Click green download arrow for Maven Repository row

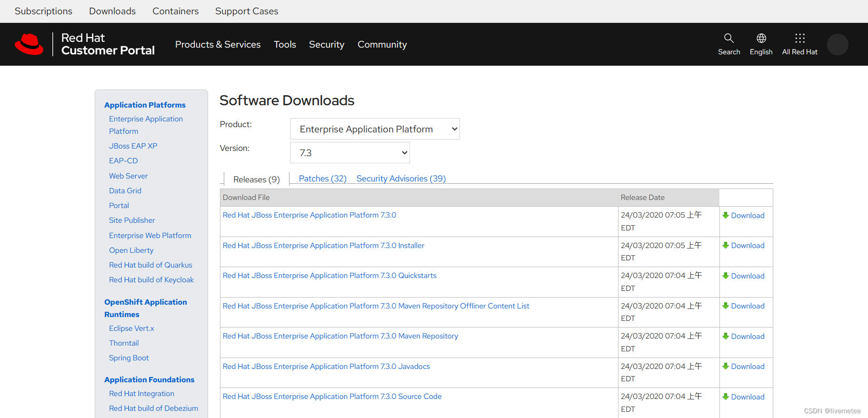pyautogui.click(x=726, y=336)
